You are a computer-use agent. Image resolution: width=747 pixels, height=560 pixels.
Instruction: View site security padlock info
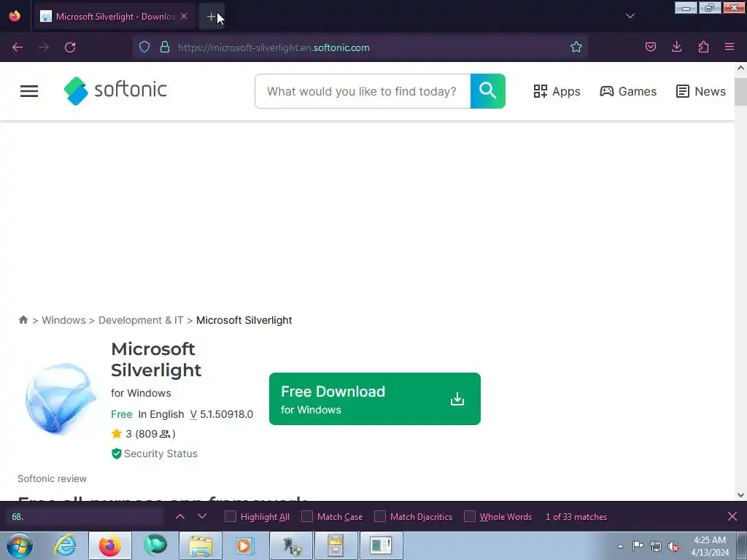(165, 47)
